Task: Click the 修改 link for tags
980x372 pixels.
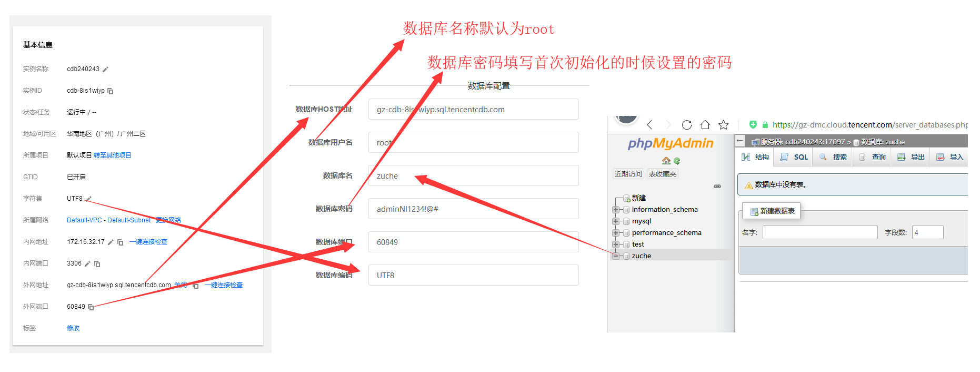Action: 73,328
